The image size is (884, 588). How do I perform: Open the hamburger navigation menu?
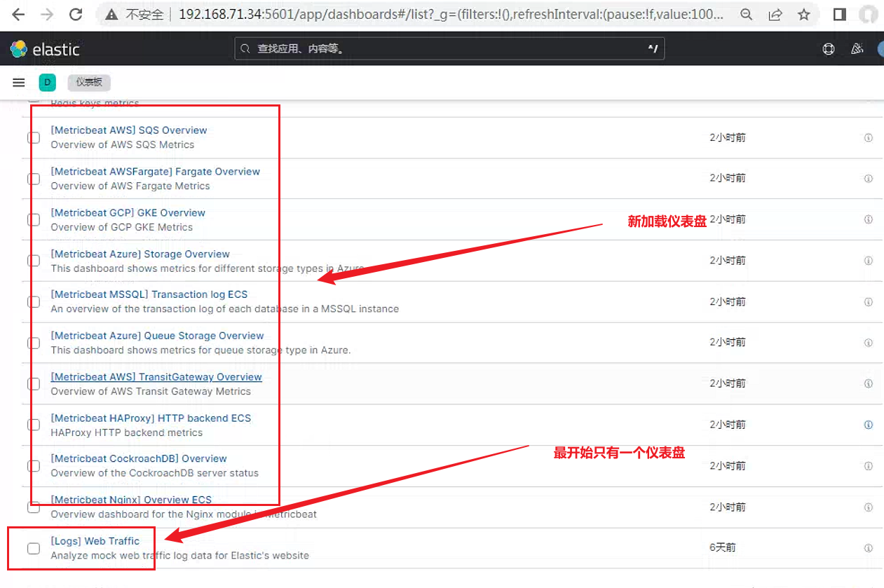tap(19, 83)
